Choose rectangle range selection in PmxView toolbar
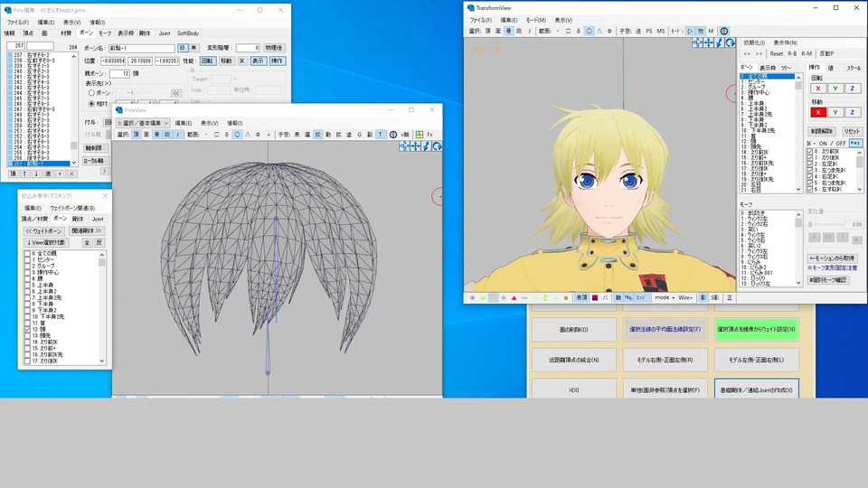This screenshot has width=868, height=488. click(x=216, y=135)
